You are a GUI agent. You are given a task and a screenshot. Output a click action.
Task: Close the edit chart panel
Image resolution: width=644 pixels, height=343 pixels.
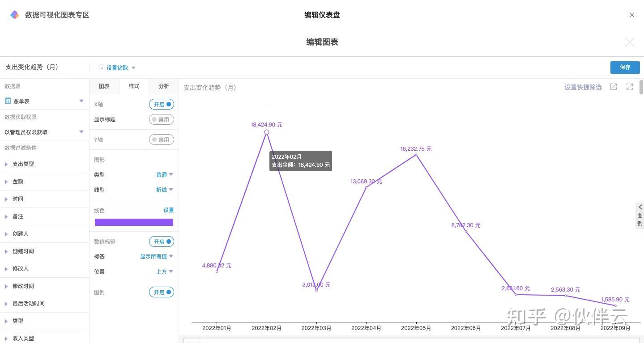[630, 42]
